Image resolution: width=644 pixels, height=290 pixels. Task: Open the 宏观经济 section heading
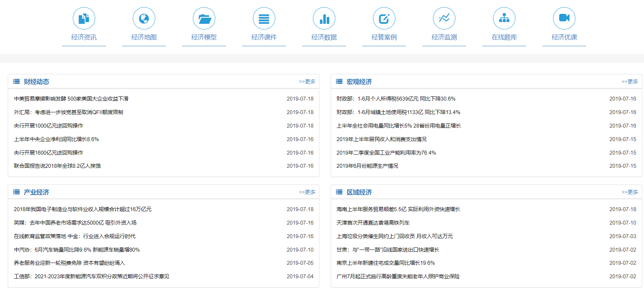(x=359, y=82)
